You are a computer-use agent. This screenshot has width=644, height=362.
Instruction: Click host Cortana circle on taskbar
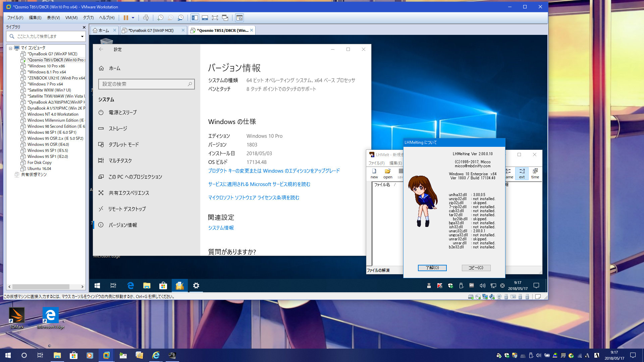tap(24, 355)
